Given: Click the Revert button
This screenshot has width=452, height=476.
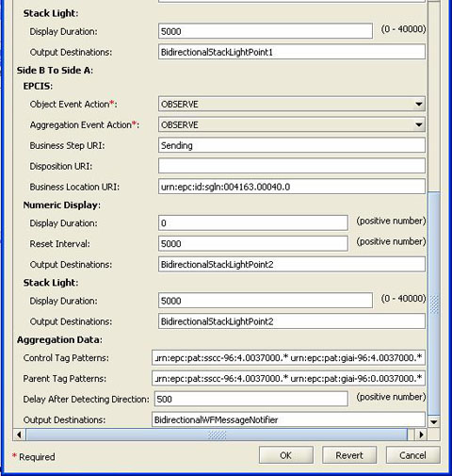Looking at the screenshot, I should (x=349, y=455).
